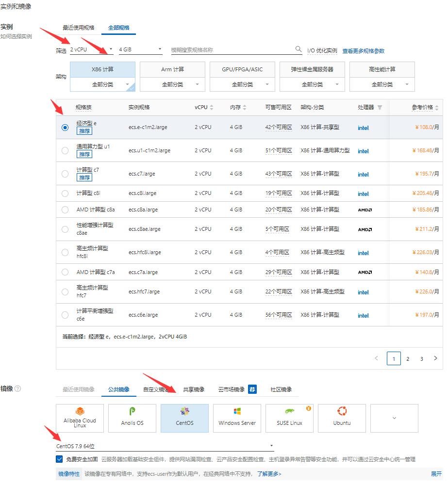Select the 通用算力型 u1 radio button

65,150
